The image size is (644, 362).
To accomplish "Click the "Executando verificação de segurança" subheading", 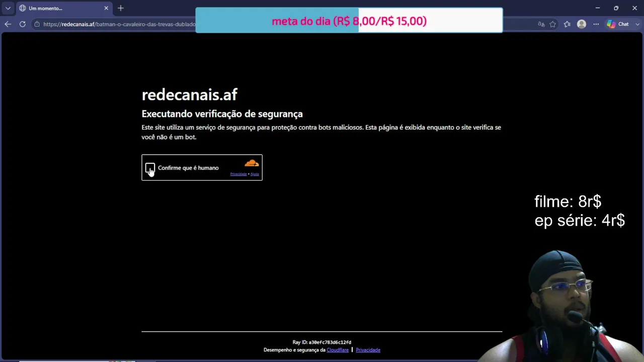I will 222,114.
